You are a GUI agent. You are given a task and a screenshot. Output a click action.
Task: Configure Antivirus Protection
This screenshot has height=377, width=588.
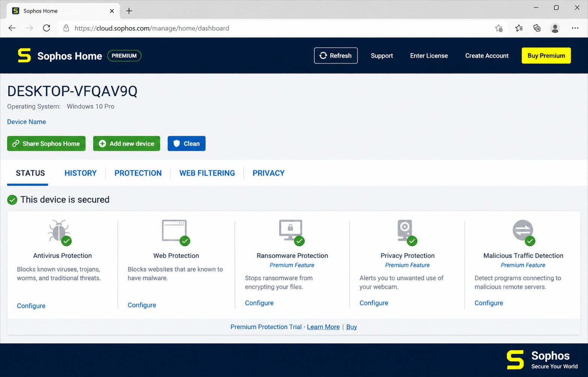[x=31, y=306]
